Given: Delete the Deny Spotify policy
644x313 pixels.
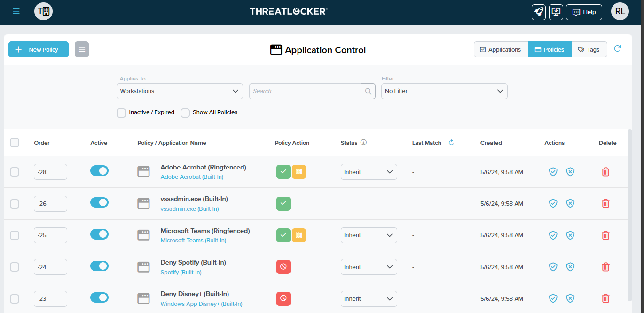Looking at the screenshot, I should coord(606,267).
